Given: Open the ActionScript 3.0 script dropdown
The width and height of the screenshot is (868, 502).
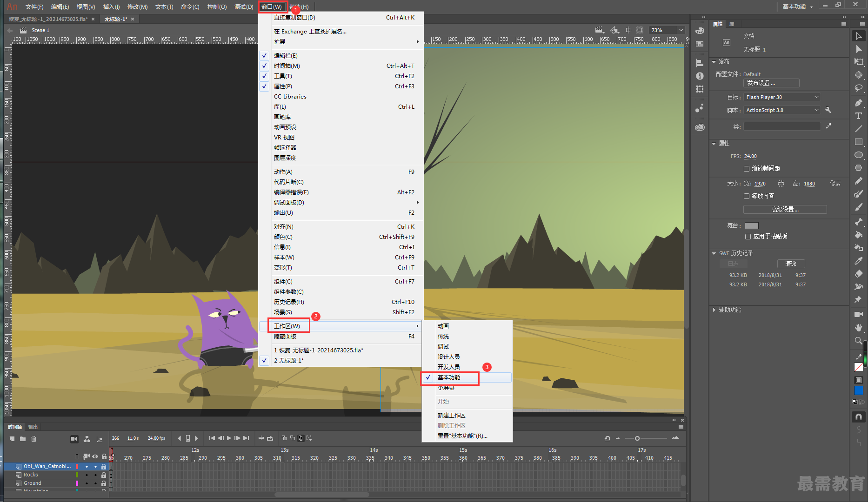Looking at the screenshot, I should 782,110.
